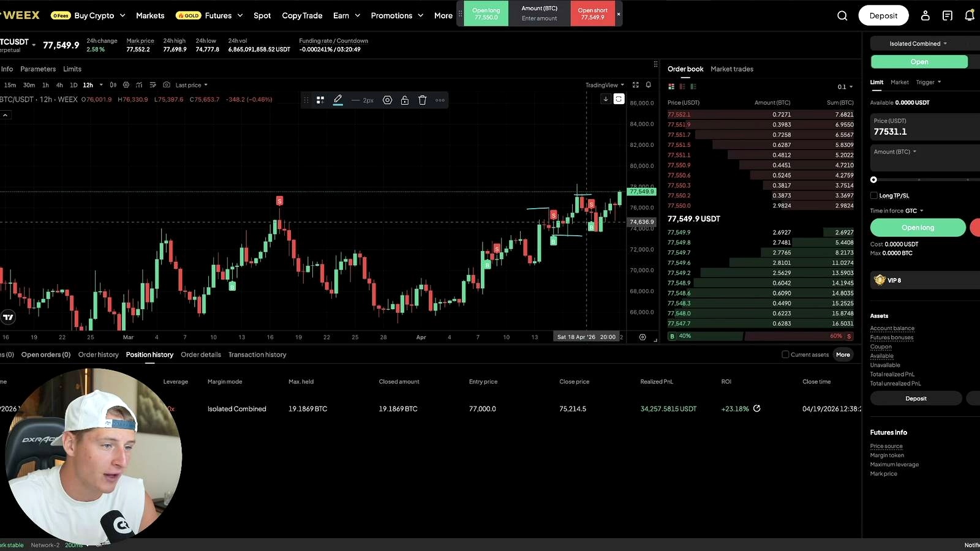The height and width of the screenshot is (551, 980).
Task: Click the Price (USDT) input field
Action: (x=925, y=127)
